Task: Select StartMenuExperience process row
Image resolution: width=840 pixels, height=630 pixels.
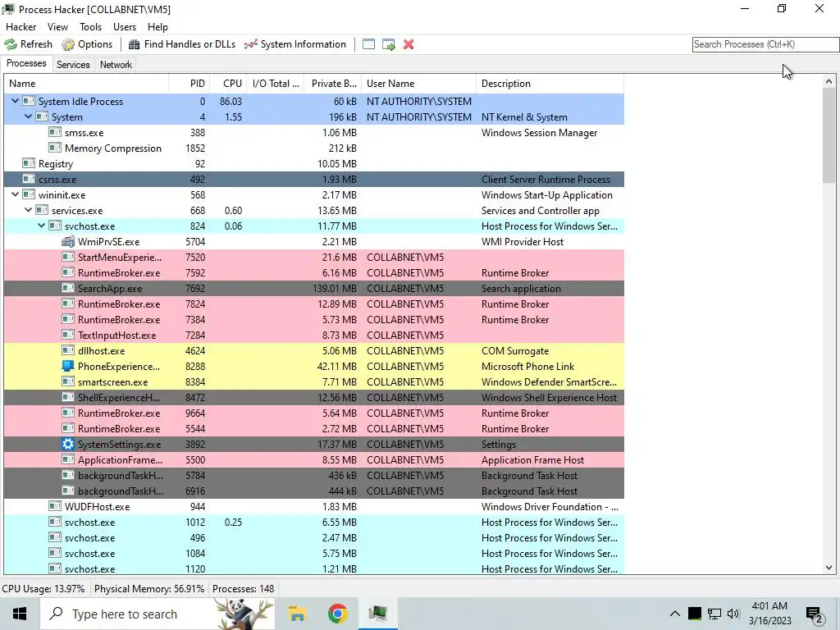Action: point(314,257)
